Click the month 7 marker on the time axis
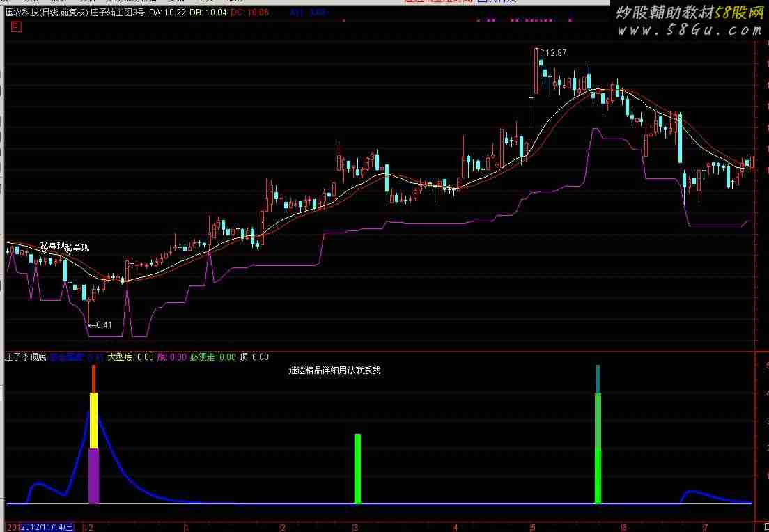Viewport: 769px width, 532px height. click(705, 527)
